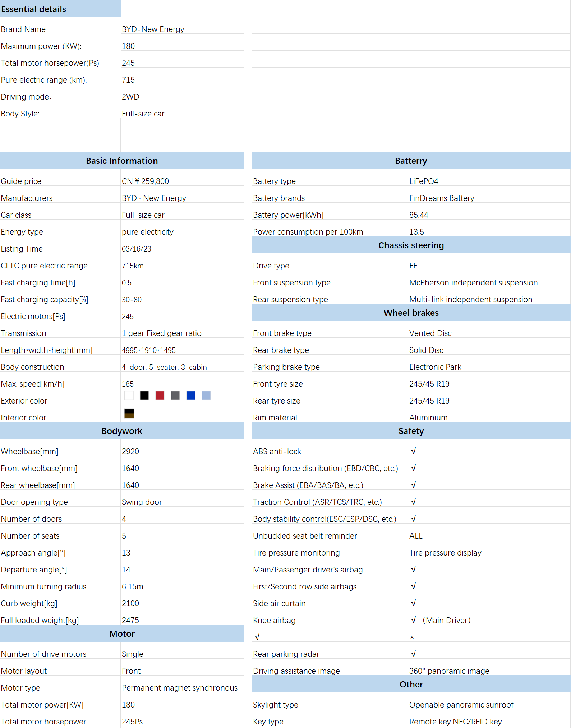This screenshot has width=571, height=728.
Task: Click the Main/Passenger driver's airbag checkmark
Action: tap(414, 569)
